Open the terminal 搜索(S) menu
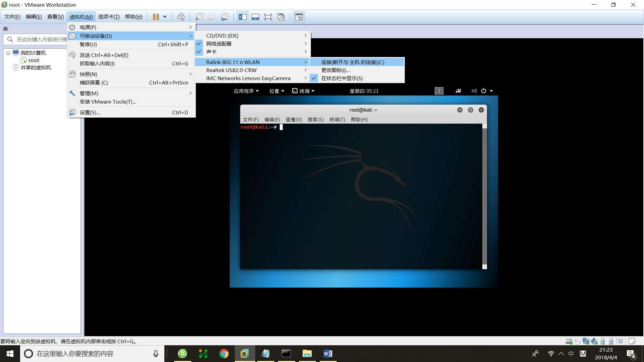This screenshot has width=644, height=362. point(316,120)
